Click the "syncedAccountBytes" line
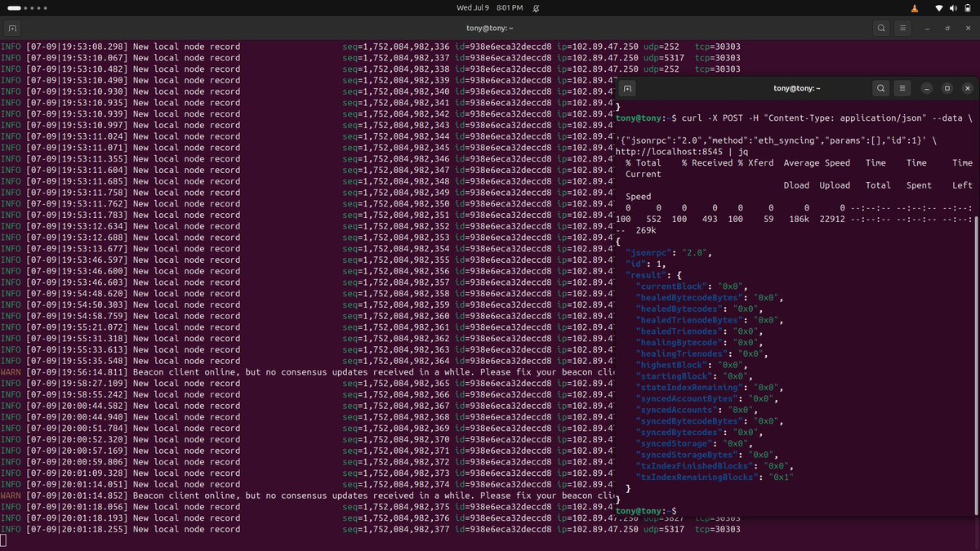The image size is (980, 551). point(707,398)
